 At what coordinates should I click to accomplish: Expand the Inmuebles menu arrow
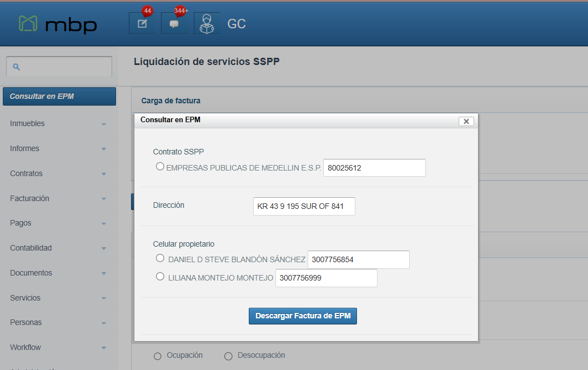tap(104, 124)
